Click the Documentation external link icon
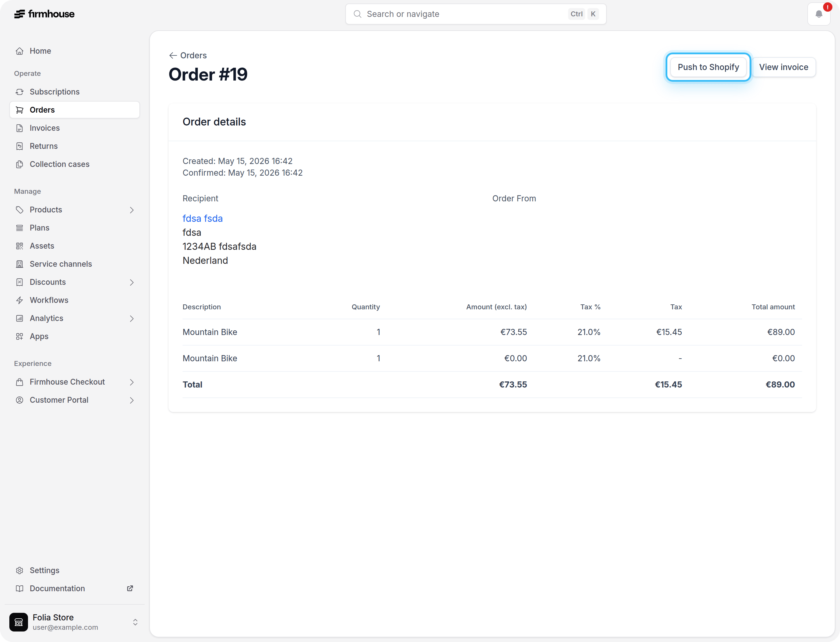The height and width of the screenshot is (642, 840). [130, 588]
